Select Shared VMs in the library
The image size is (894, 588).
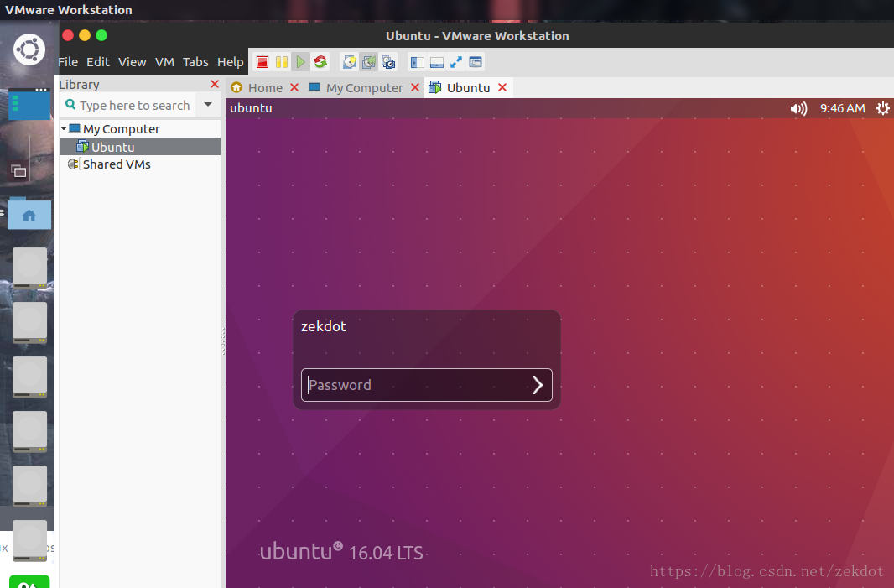(117, 164)
